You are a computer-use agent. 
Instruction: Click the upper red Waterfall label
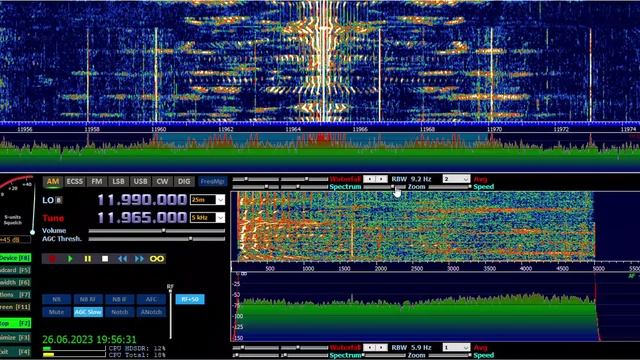345,179
